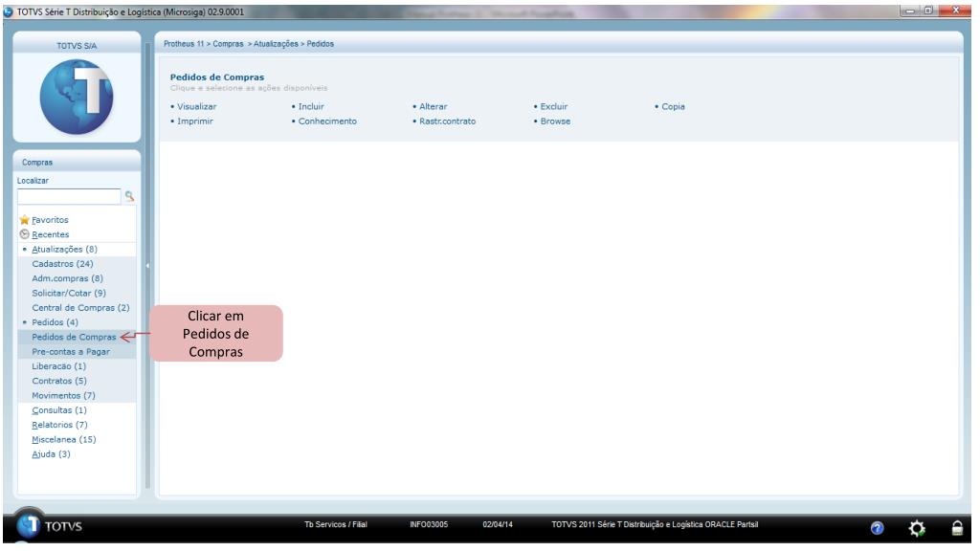Focus the Localizar search input field
This screenshot has height=551, width=980.
(69, 196)
